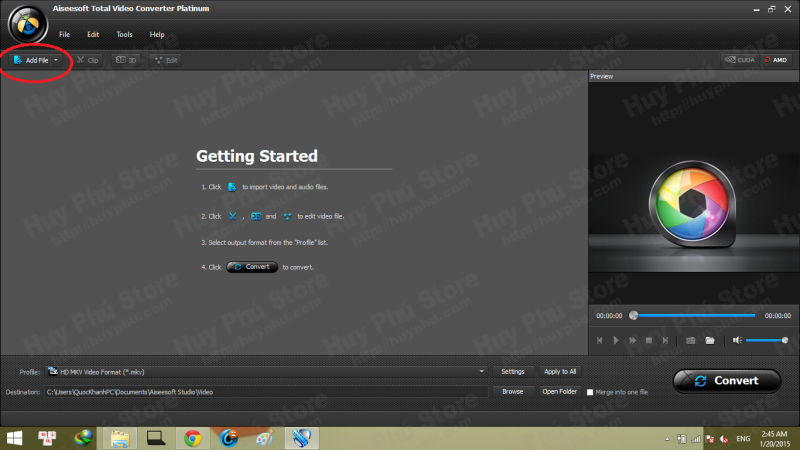This screenshot has width=800, height=450.
Task: Skip to next in preview player
Action: (665, 340)
